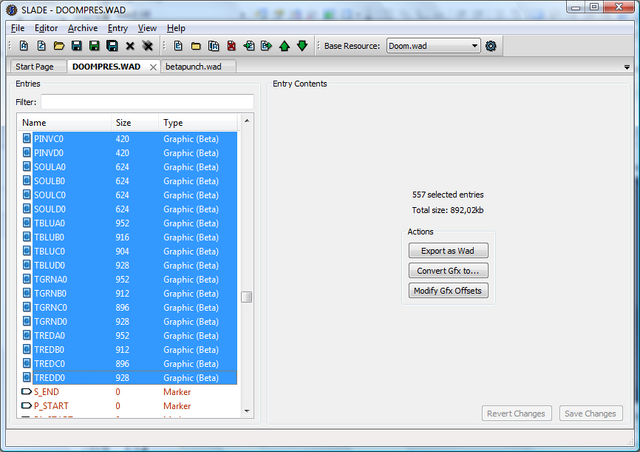Click the Export as Wad button
This screenshot has width=640, height=452.
448,251
